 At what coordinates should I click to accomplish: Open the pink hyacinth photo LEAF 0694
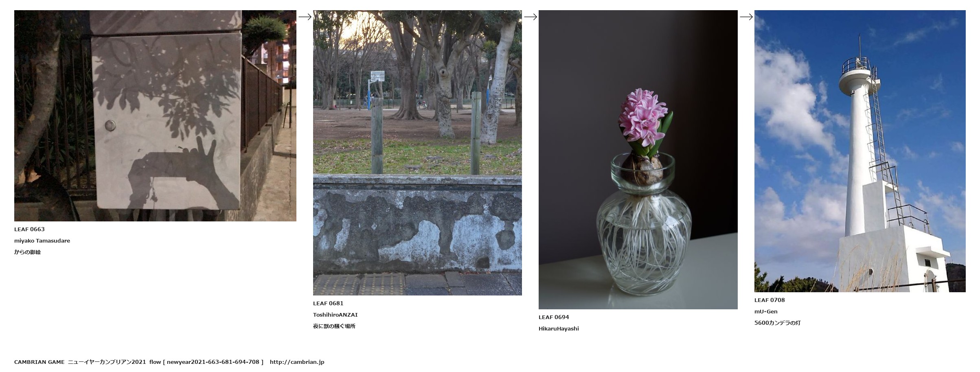638,160
